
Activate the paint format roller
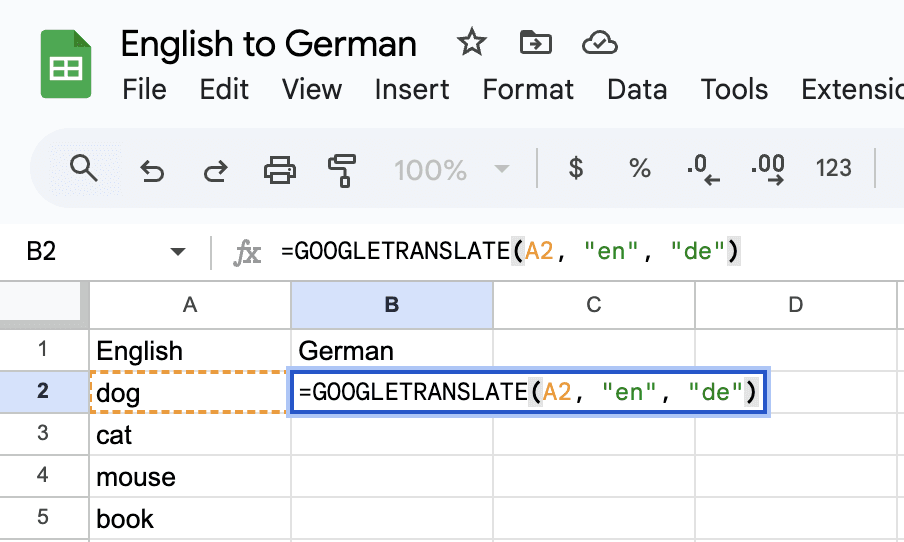click(x=342, y=169)
